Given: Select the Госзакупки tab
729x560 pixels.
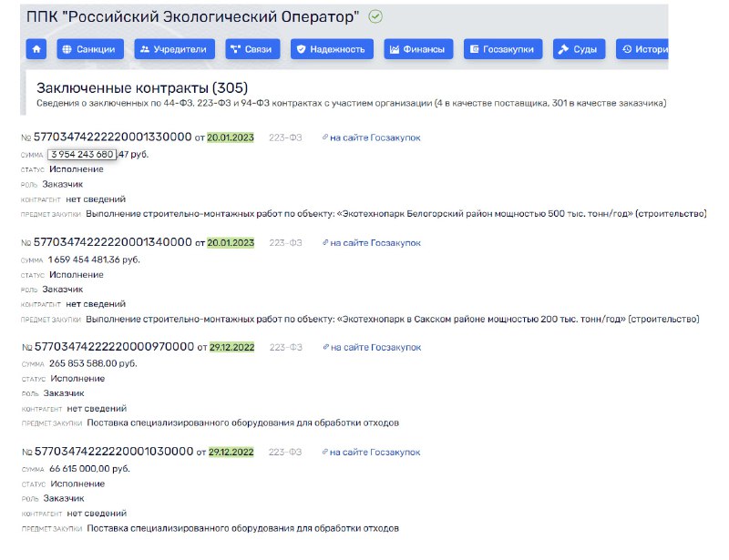Looking at the screenshot, I should (503, 49).
